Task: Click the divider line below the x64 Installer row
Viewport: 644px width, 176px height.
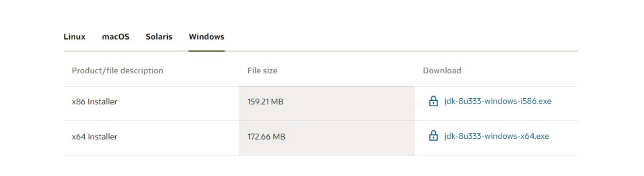Action: (321, 156)
